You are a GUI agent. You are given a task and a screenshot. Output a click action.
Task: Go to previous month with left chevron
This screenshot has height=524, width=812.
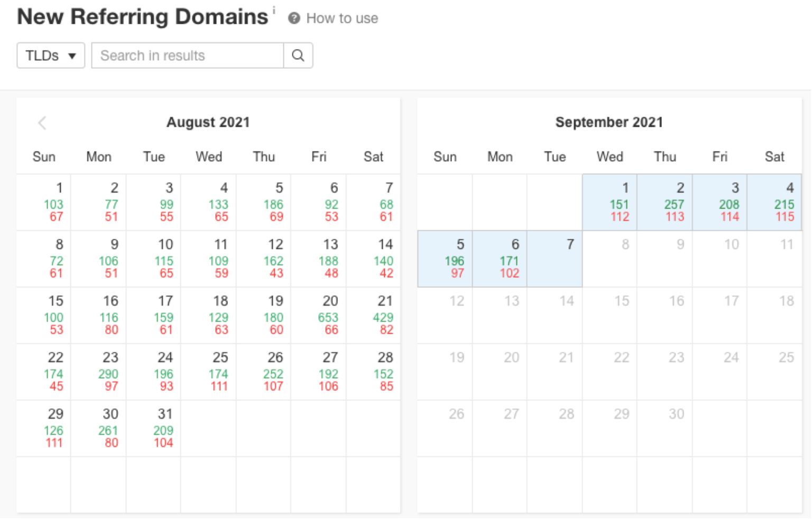coord(42,123)
